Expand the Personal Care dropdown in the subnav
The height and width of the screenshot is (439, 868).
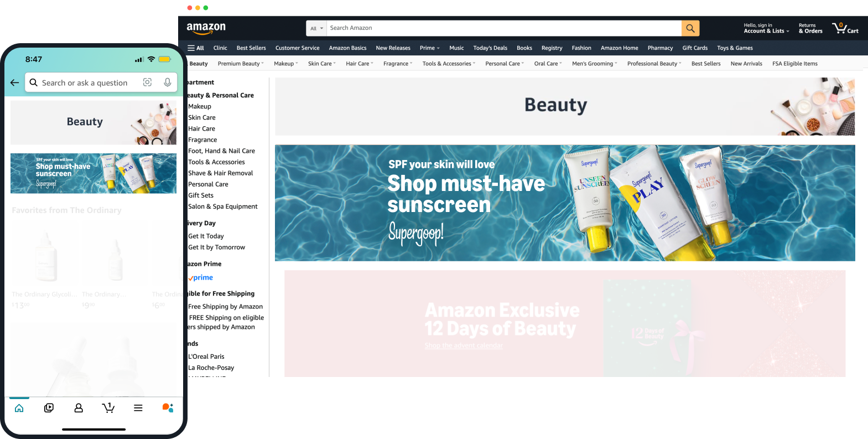coord(505,64)
